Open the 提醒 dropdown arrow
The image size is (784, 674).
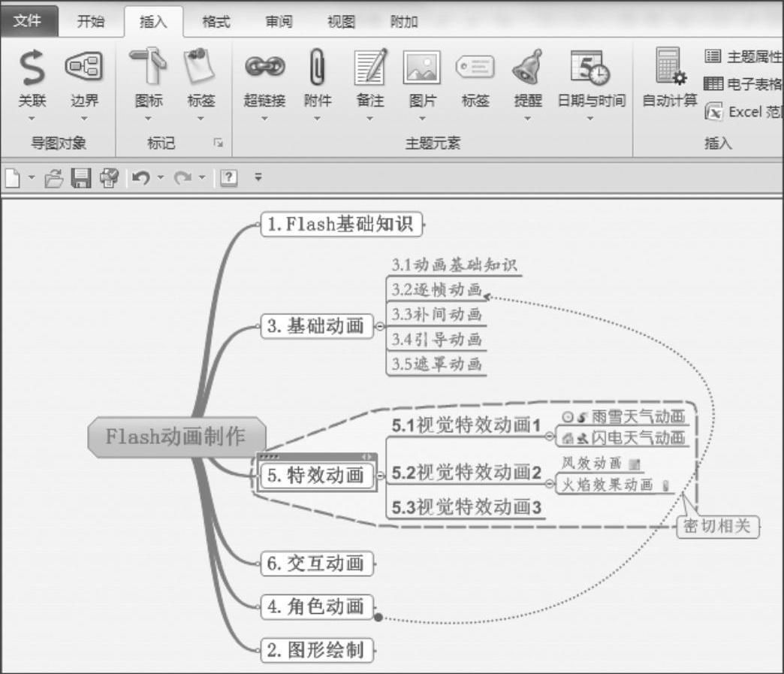click(x=527, y=119)
